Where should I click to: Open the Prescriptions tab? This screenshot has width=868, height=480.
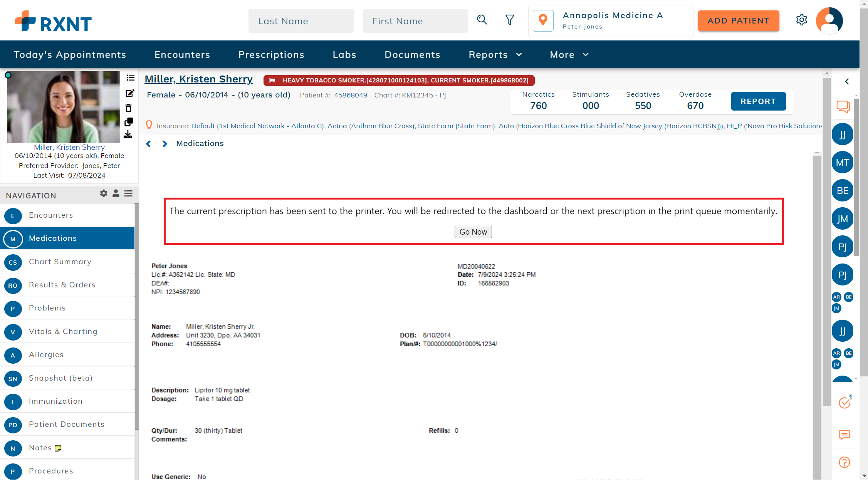(271, 55)
